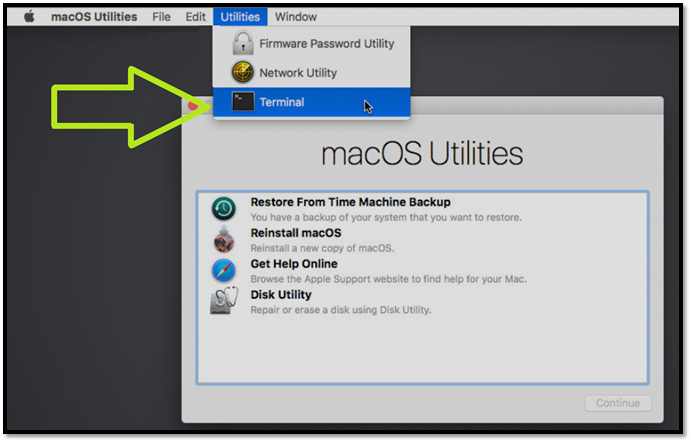This screenshot has height=443, width=692.
Task: Click the Firmware Password Utility lock icon
Action: pos(243,43)
